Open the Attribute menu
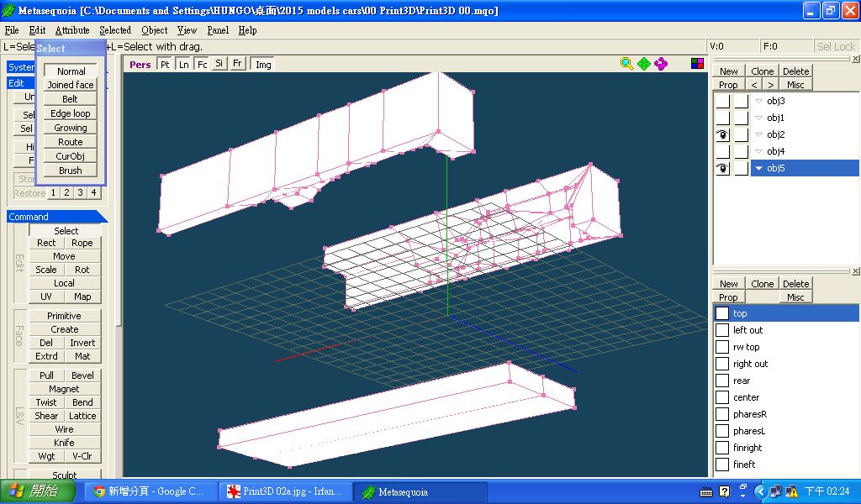The image size is (861, 504). [x=72, y=30]
